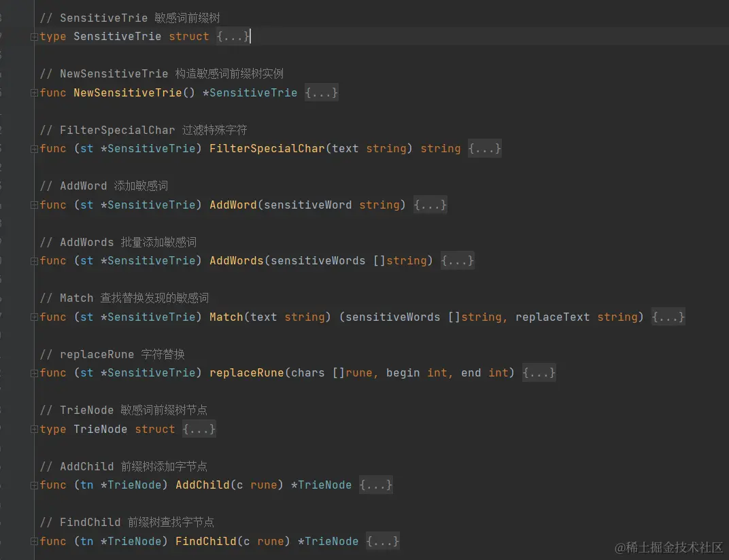Expand the Match function fold marker in gutter

click(34, 317)
